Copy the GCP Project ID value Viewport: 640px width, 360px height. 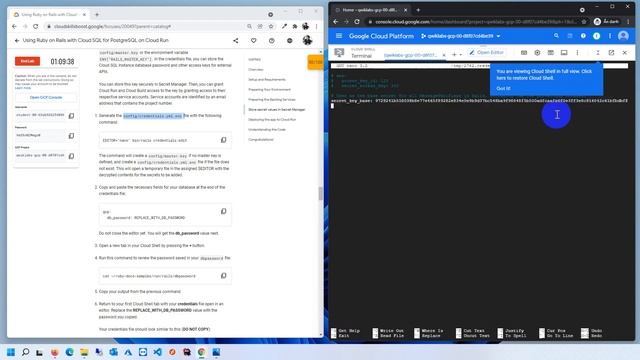pos(71,156)
